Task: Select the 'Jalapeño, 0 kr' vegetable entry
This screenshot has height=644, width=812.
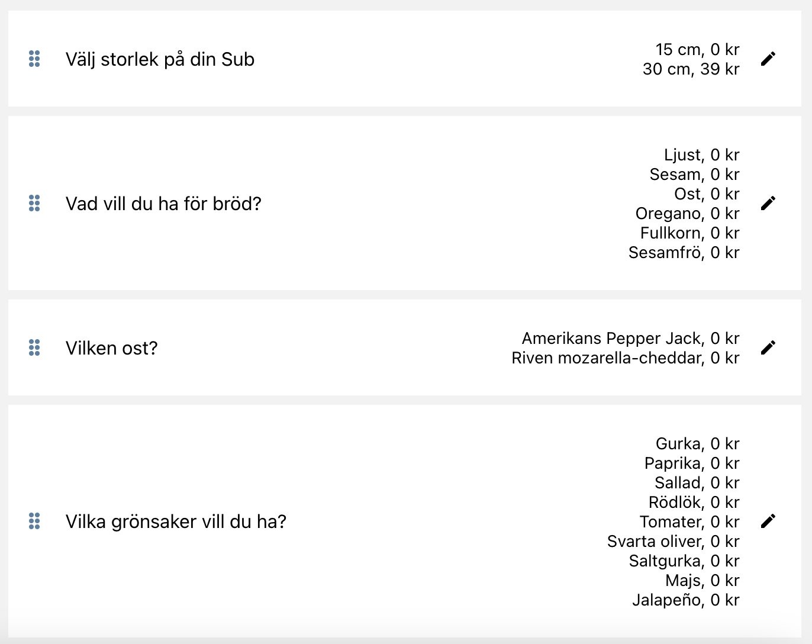Action: click(686, 600)
